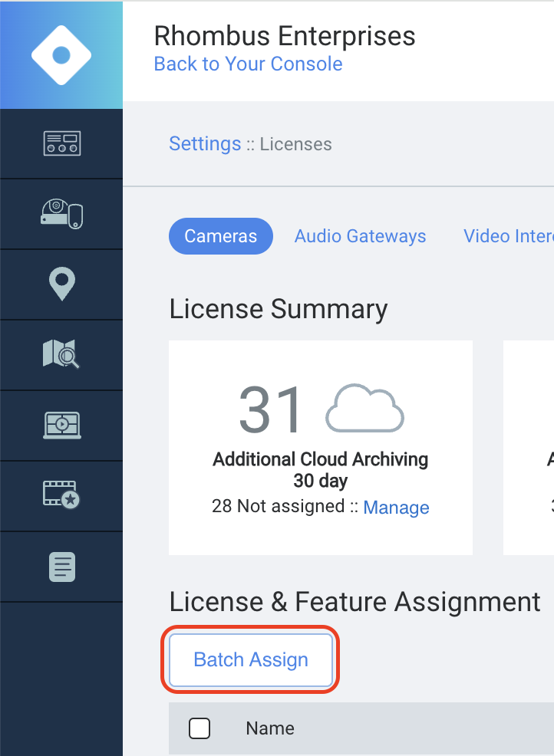The height and width of the screenshot is (756, 554).
Task: Go to Settings breadcrumb link
Action: 205,143
